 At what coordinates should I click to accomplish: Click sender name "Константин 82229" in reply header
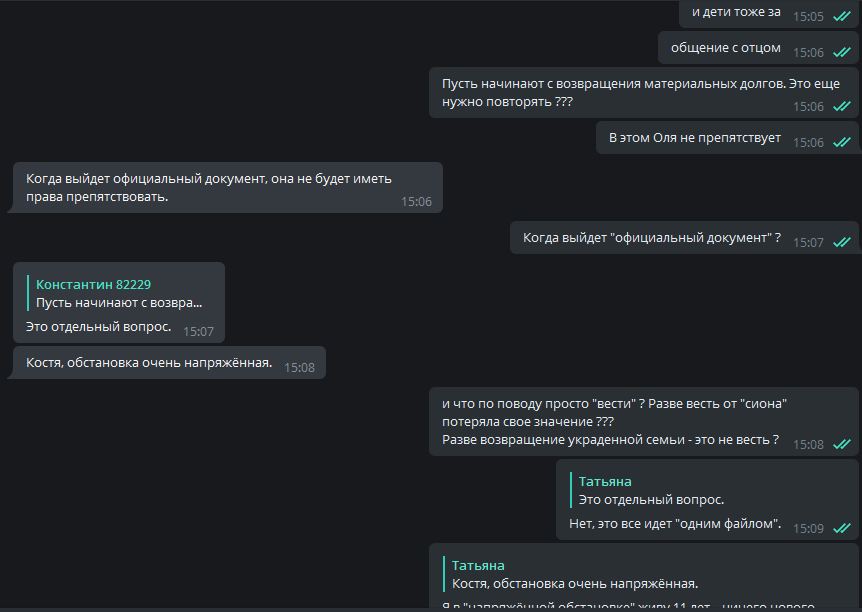point(93,284)
